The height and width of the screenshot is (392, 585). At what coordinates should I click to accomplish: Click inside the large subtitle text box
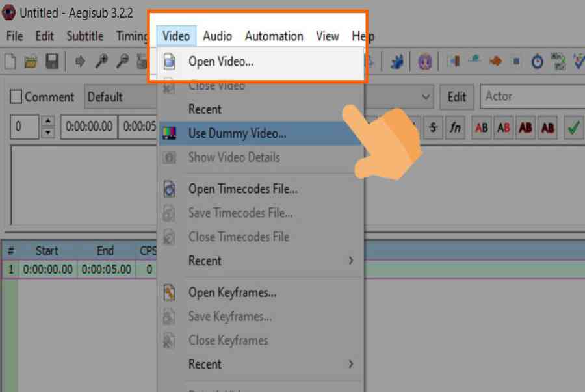(84, 186)
